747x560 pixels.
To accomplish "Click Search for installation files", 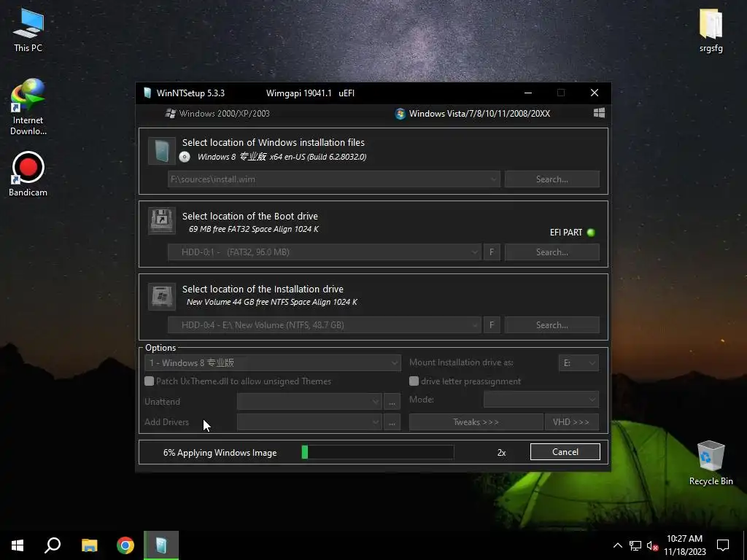I will click(551, 179).
